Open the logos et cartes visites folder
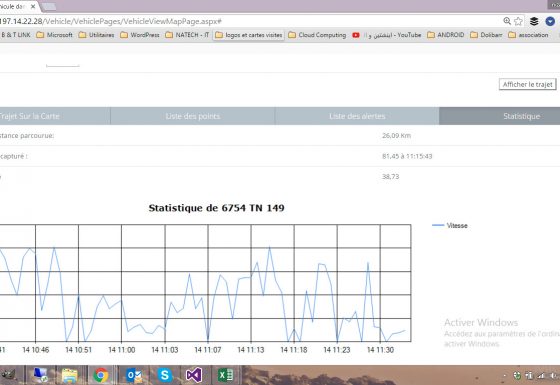The height and width of the screenshot is (385, 560). pyautogui.click(x=249, y=35)
